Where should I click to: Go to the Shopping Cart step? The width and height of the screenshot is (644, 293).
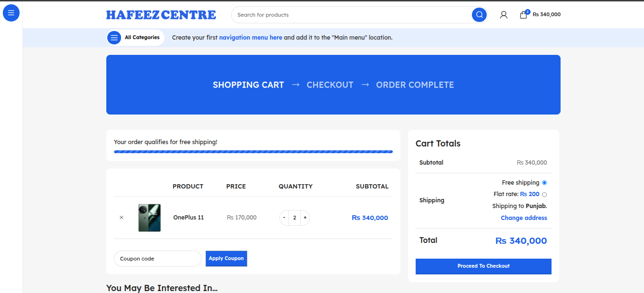pos(248,85)
